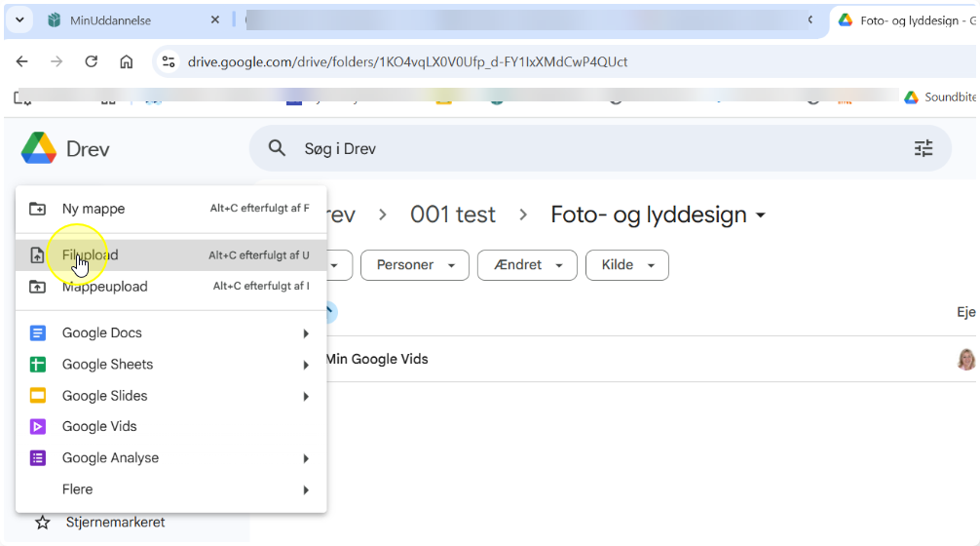Click the Google Drive logo icon
Screen dimensions: 980x546
tap(39, 149)
